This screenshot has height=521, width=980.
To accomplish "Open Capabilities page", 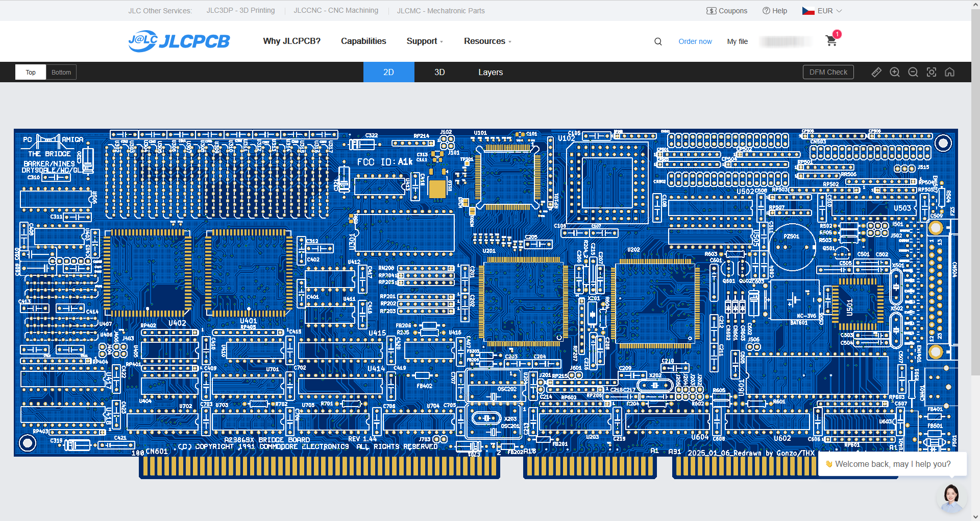I will 363,41.
